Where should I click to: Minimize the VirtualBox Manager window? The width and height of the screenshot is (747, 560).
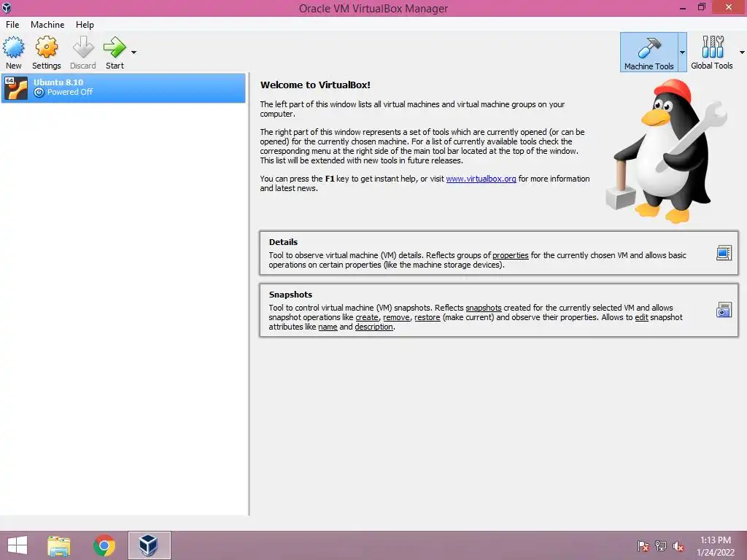pyautogui.click(x=683, y=7)
